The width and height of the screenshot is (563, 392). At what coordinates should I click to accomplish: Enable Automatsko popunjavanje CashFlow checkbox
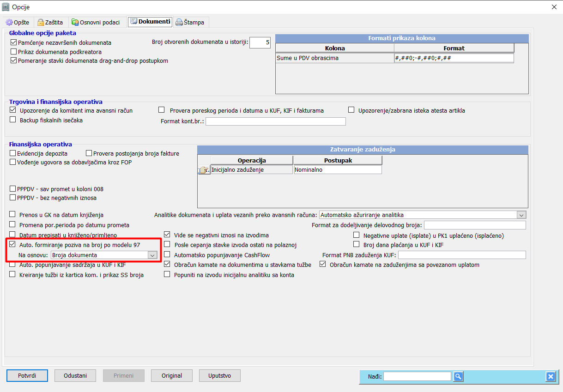pos(167,255)
